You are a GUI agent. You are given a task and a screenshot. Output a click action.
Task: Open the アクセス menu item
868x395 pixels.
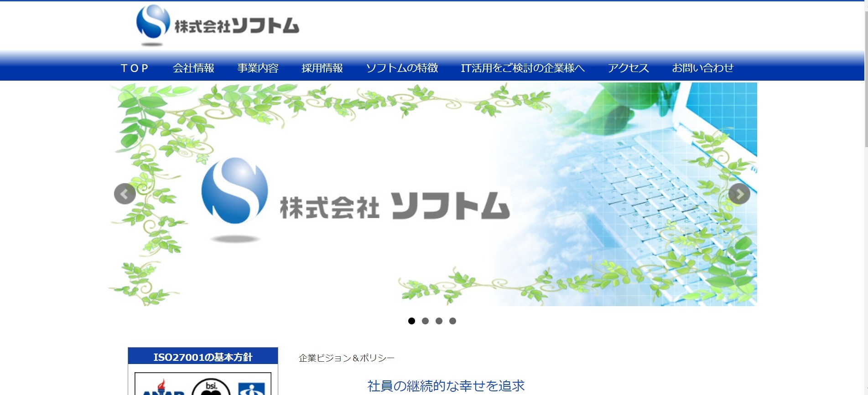click(628, 68)
